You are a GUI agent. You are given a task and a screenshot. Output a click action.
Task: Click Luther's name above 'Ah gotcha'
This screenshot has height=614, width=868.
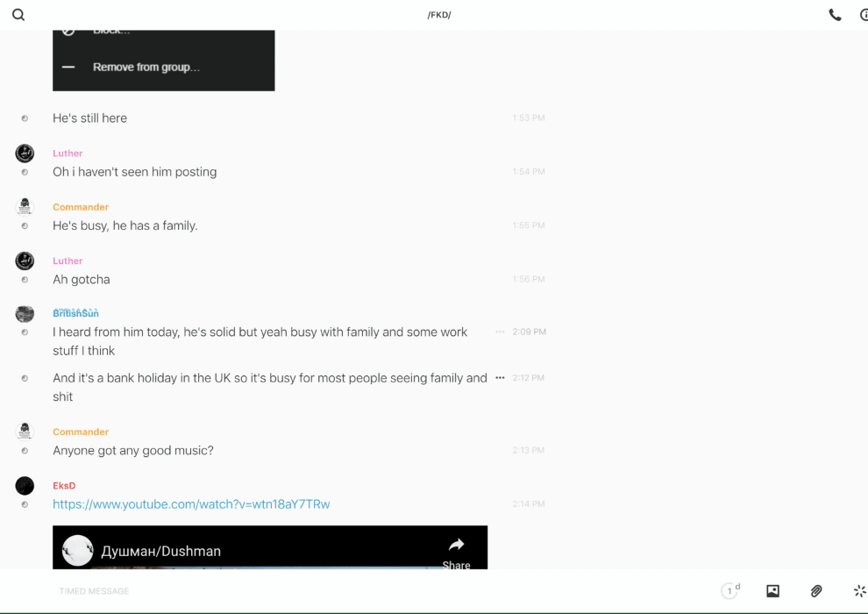[x=68, y=261]
